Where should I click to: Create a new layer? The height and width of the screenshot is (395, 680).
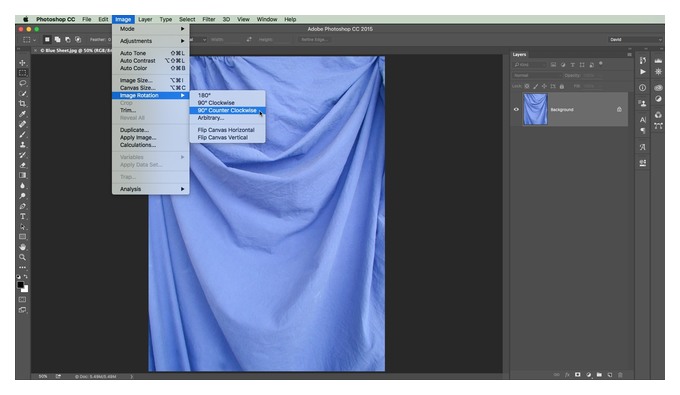coord(610,375)
